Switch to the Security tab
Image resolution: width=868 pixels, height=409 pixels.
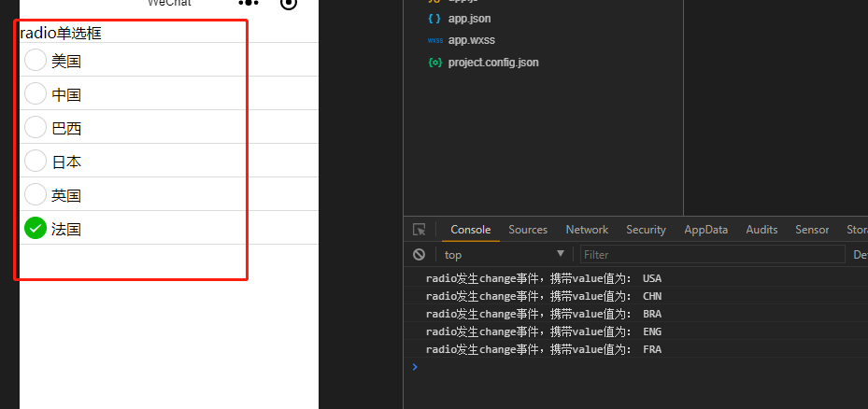[646, 230]
